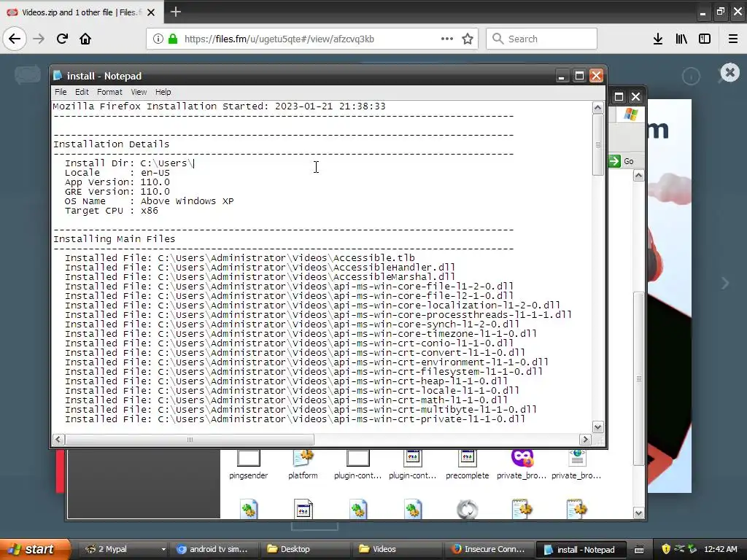Open the browser hamburger menu
747x560 pixels.
pos(733,39)
